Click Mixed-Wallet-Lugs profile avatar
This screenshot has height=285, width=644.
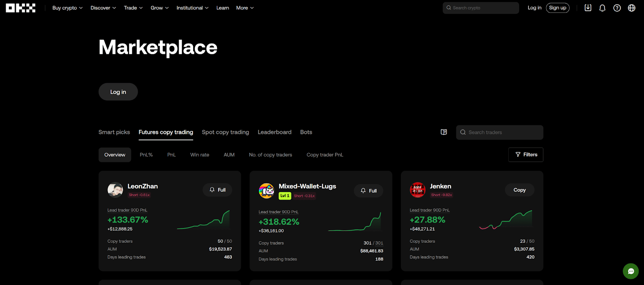coord(266,191)
